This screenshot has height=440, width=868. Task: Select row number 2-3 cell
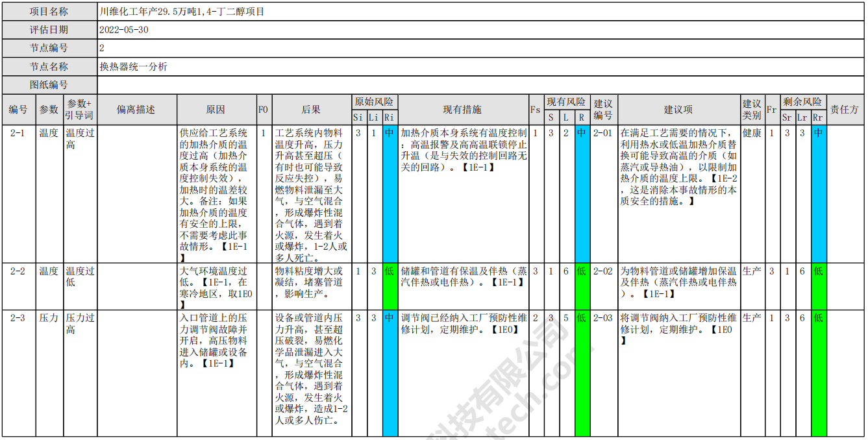click(18, 373)
